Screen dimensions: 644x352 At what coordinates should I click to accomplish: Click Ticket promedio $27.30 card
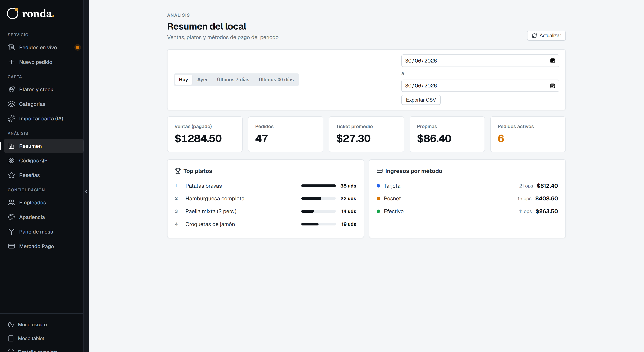[x=366, y=134]
